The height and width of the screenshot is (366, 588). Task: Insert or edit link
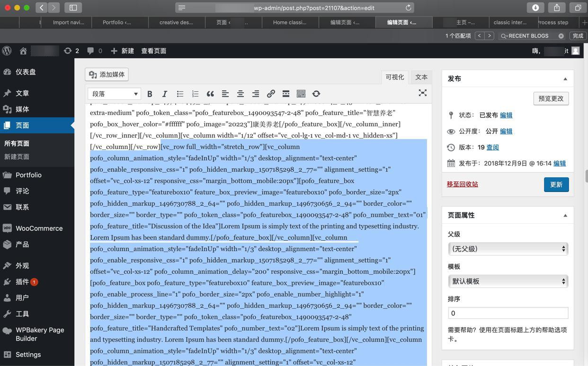[271, 94]
